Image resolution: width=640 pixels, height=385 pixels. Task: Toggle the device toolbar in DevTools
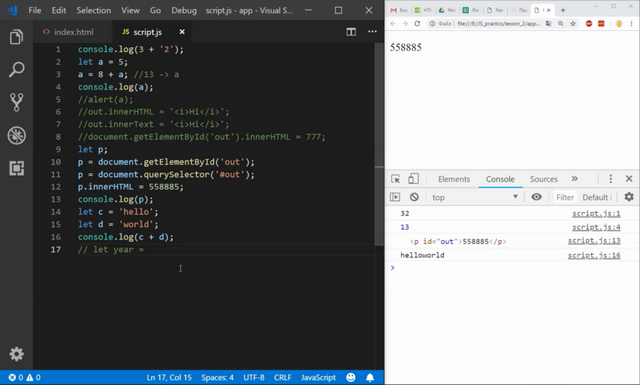[413, 179]
